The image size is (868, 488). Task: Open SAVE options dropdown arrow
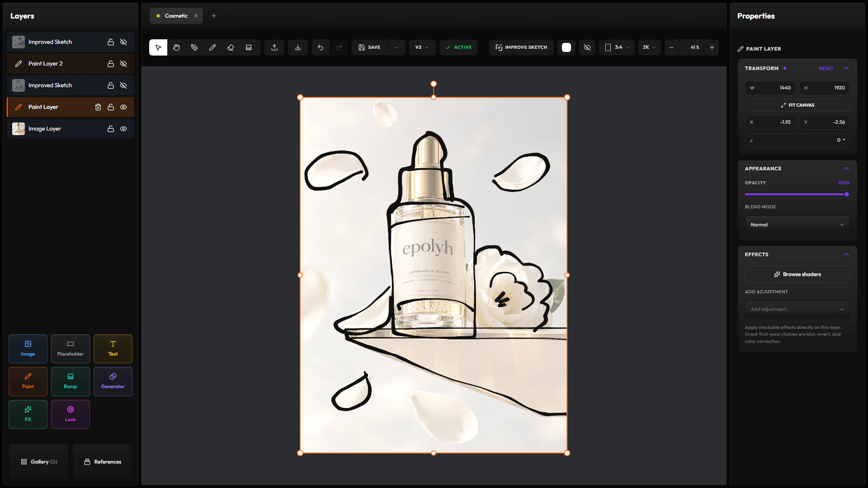(x=396, y=47)
